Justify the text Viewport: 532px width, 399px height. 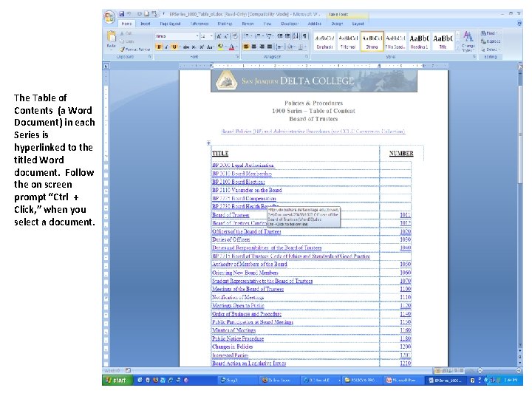[270, 47]
